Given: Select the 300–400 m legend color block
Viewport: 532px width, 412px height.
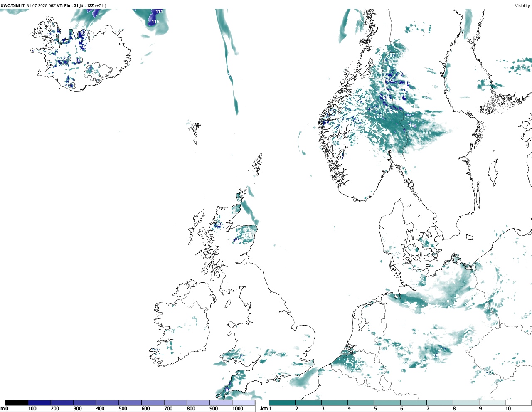Looking at the screenshot, I should coord(85,403).
